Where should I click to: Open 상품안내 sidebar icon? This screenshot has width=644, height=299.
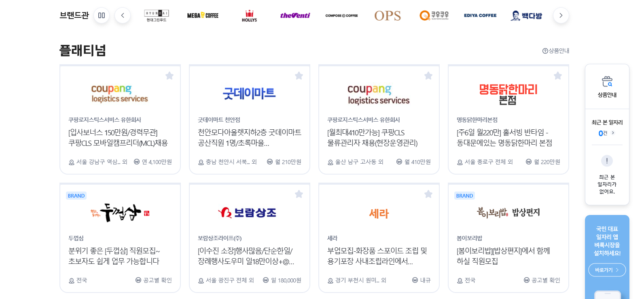point(607,86)
